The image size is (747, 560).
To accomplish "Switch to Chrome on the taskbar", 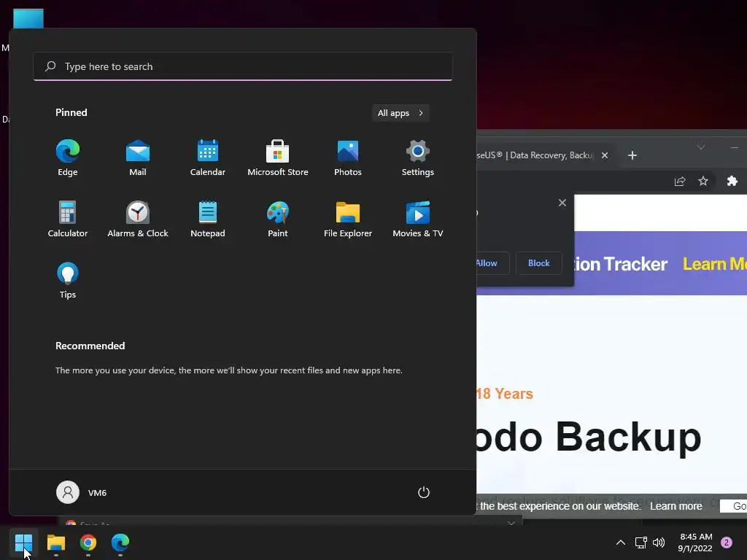I will pos(88,542).
